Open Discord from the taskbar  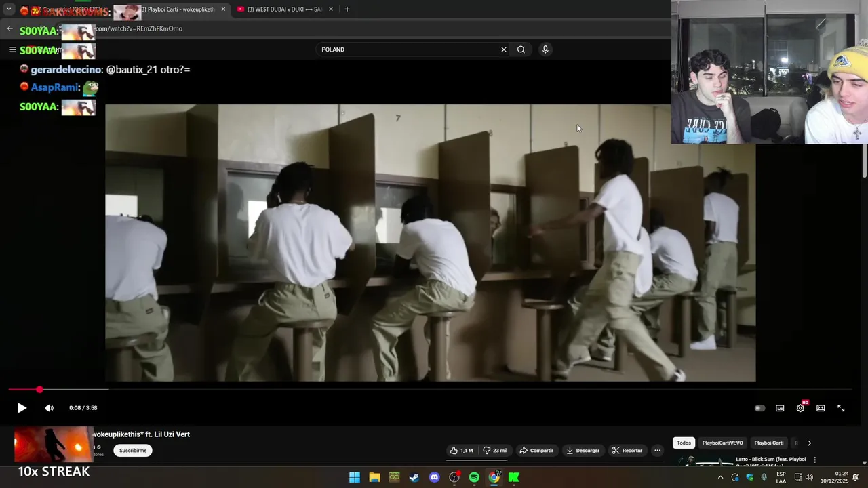coord(434,477)
